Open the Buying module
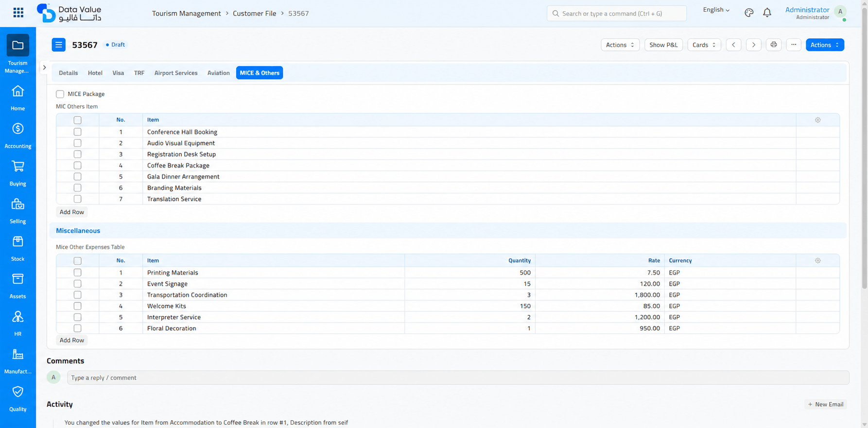 18,173
